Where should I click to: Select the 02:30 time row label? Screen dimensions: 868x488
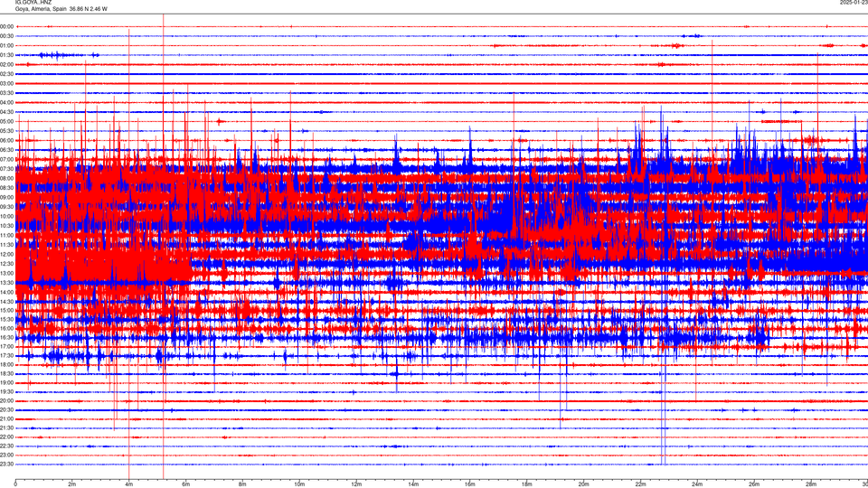[x=6, y=74]
